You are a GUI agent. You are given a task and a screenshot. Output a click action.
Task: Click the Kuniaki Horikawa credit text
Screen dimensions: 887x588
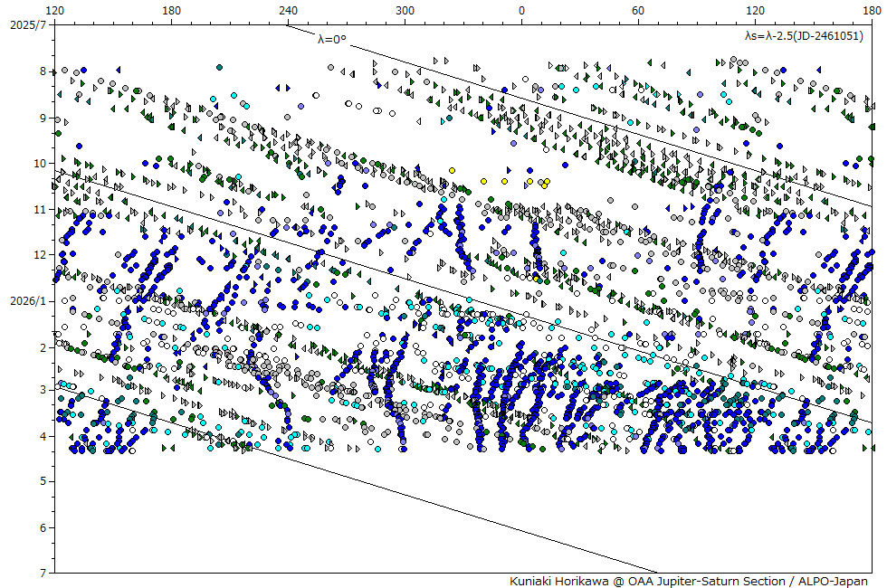click(x=688, y=581)
